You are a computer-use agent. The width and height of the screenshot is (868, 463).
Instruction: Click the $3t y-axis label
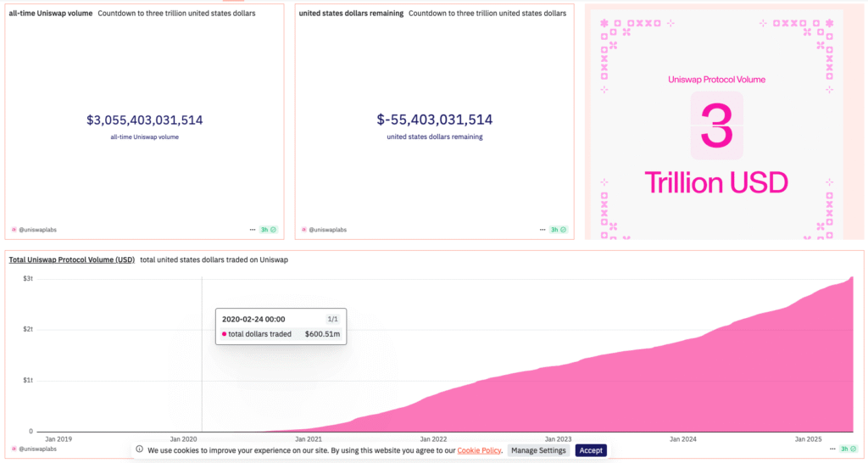click(28, 279)
